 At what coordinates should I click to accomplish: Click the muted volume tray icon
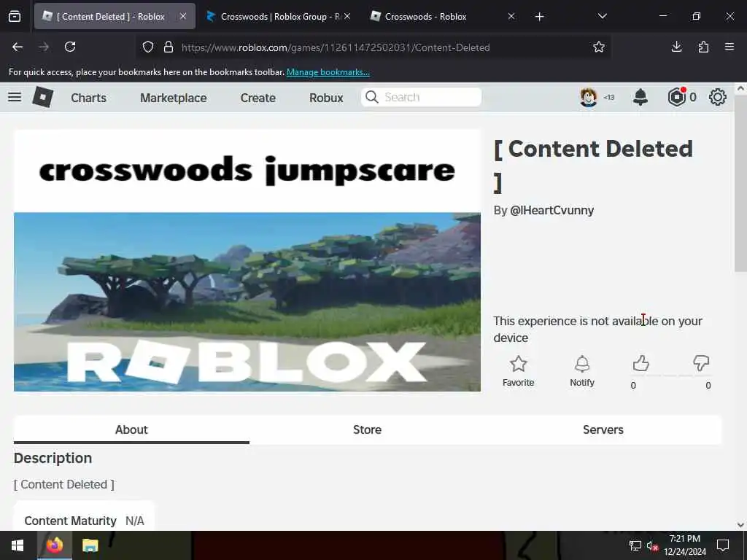tap(653, 545)
